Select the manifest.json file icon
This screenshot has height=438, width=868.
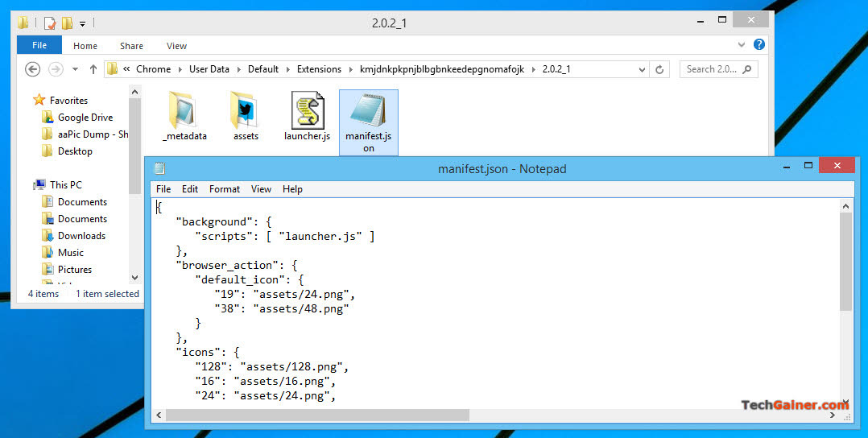pos(368,110)
